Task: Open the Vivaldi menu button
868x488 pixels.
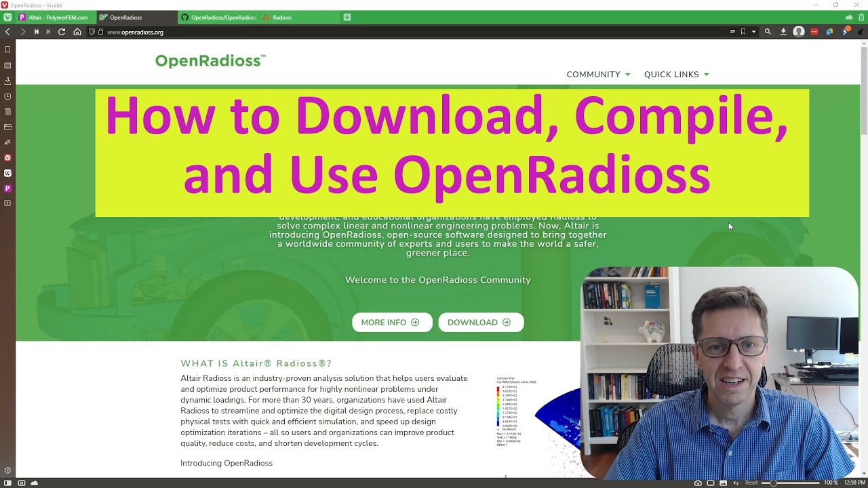Action: pyautogui.click(x=7, y=17)
